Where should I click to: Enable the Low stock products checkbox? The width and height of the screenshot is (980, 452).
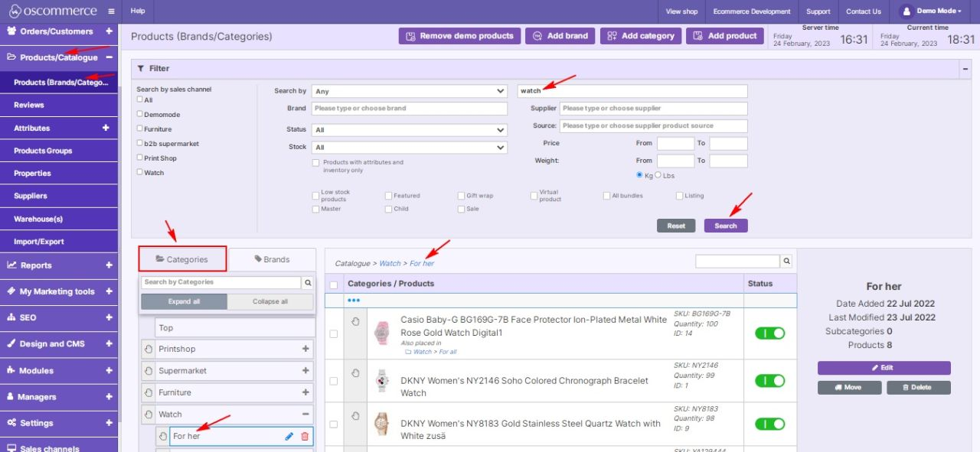pyautogui.click(x=315, y=196)
